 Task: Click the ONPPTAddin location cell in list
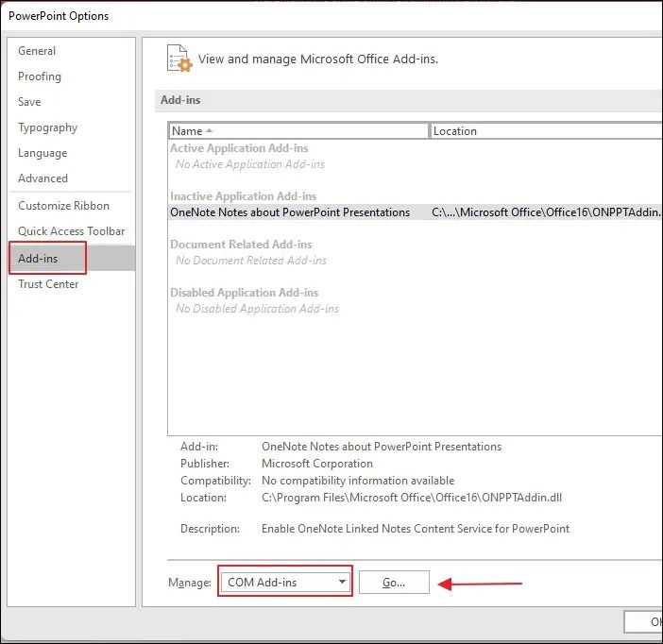click(x=546, y=212)
